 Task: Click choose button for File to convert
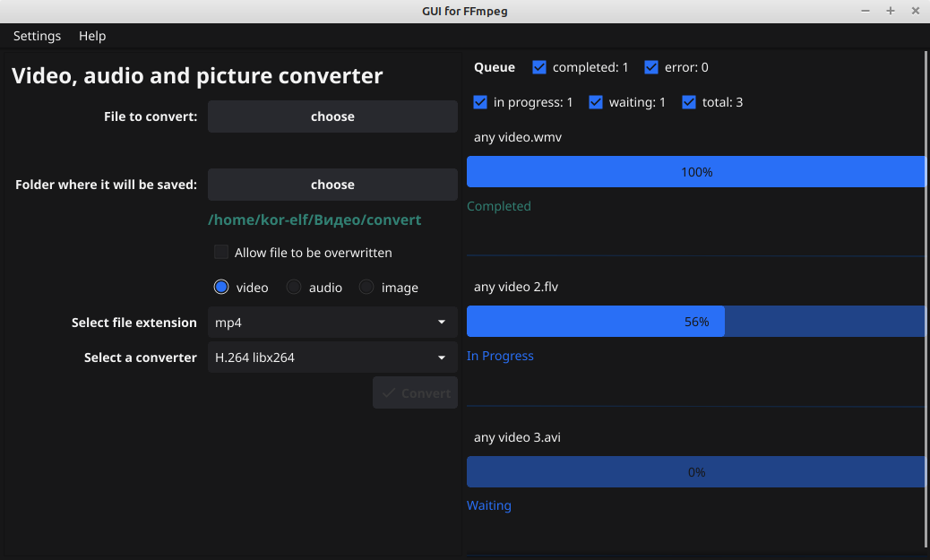click(332, 116)
